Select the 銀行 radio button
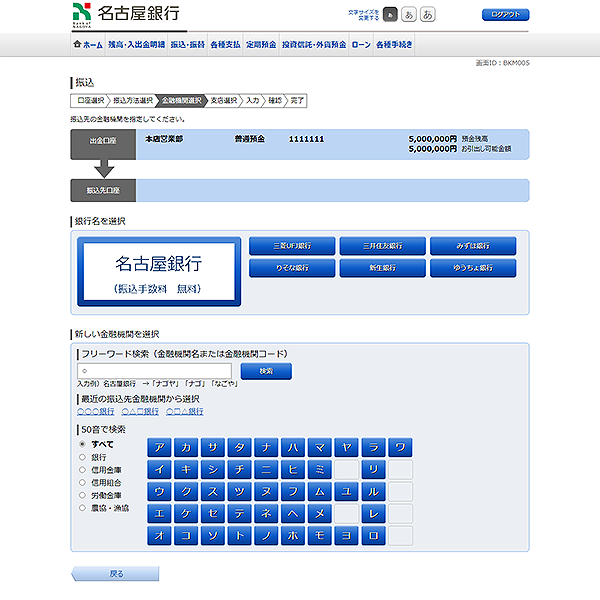 (x=82, y=457)
